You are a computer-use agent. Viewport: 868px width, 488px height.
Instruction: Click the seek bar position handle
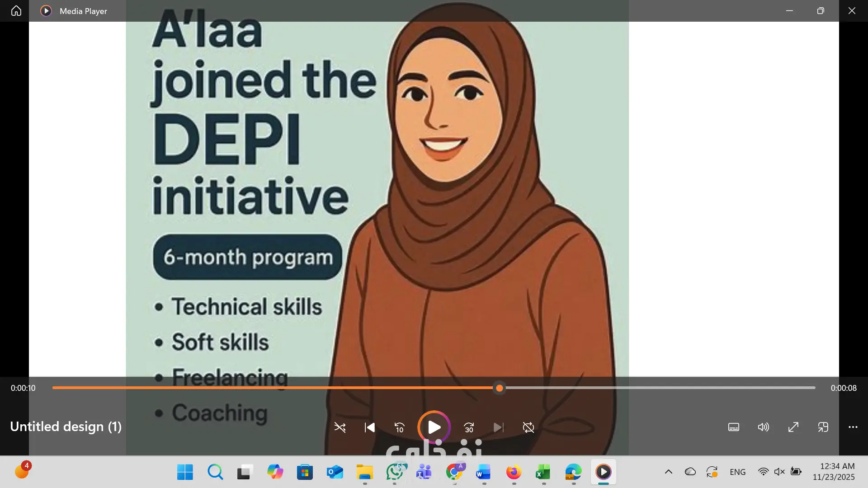499,388
